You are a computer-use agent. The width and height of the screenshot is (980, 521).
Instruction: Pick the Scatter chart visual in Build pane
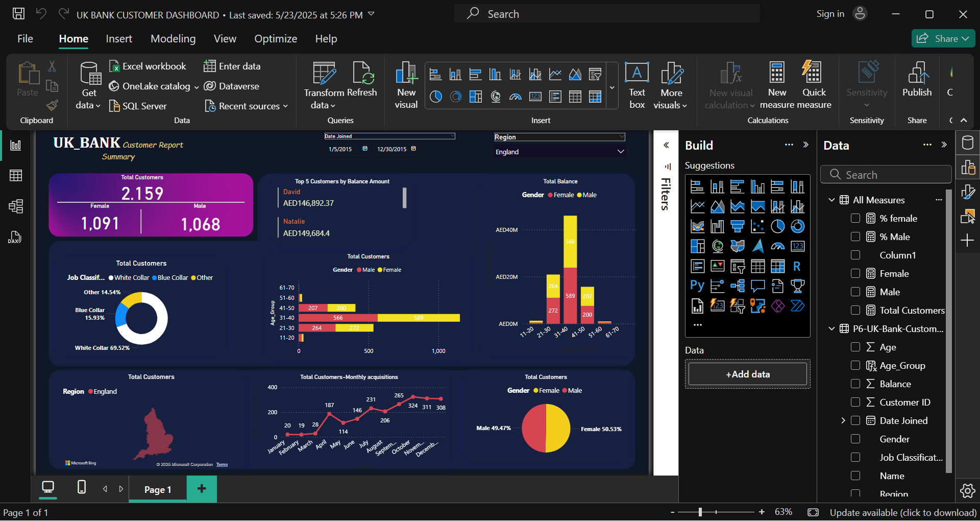pos(757,226)
